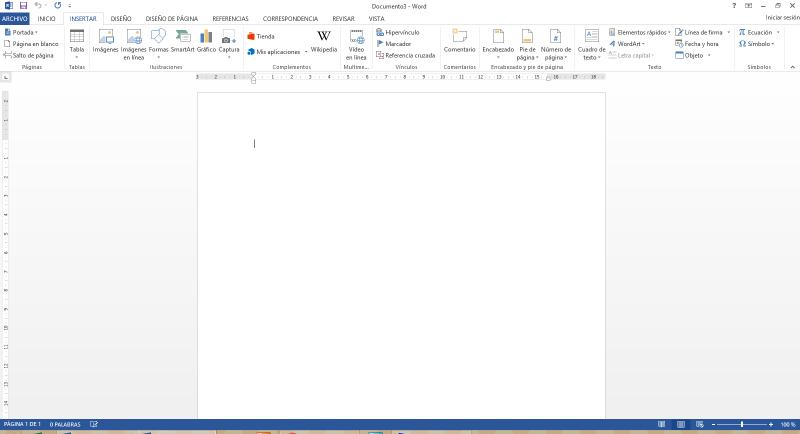The height and width of the screenshot is (434, 800).
Task: Click Iniciar sesión to sign in
Action: point(782,18)
